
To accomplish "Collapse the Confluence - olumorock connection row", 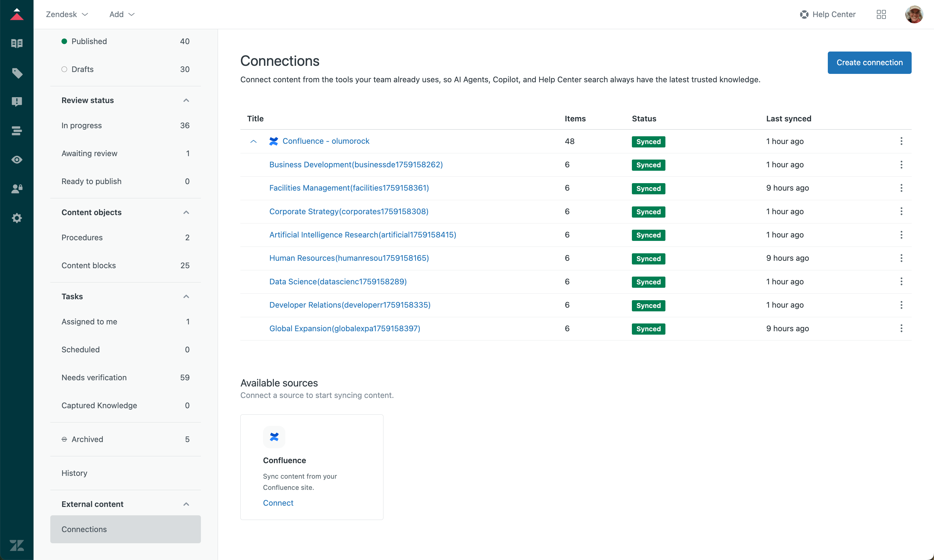I will tap(253, 142).
